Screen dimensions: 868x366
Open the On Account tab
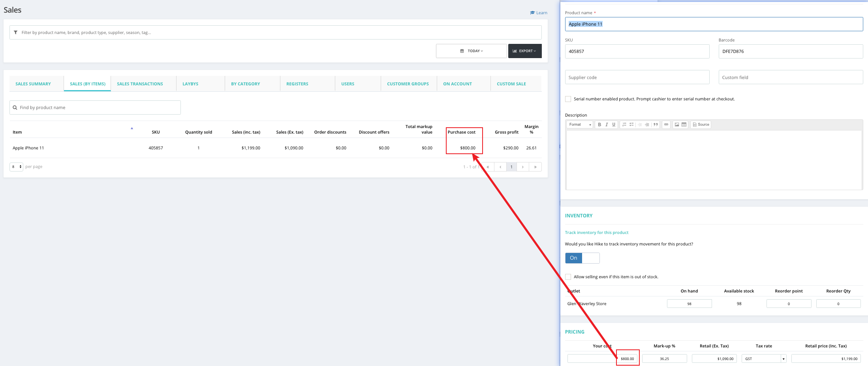tap(457, 84)
